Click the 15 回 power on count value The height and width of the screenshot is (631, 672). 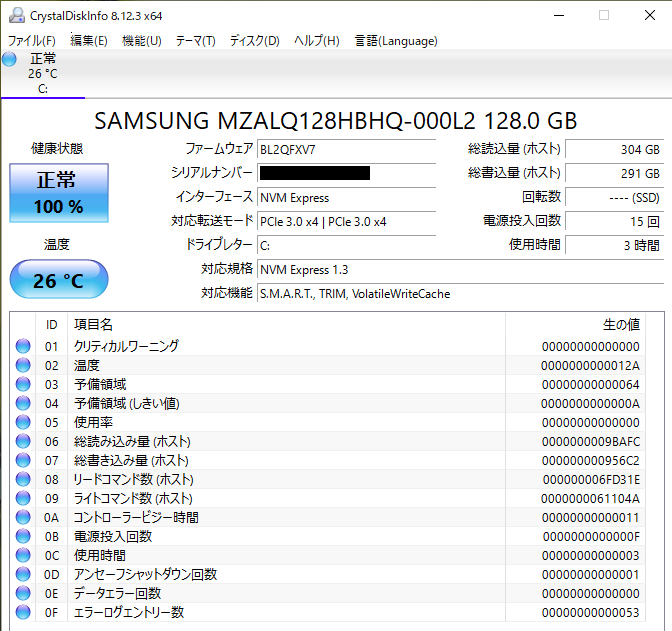[x=615, y=221]
